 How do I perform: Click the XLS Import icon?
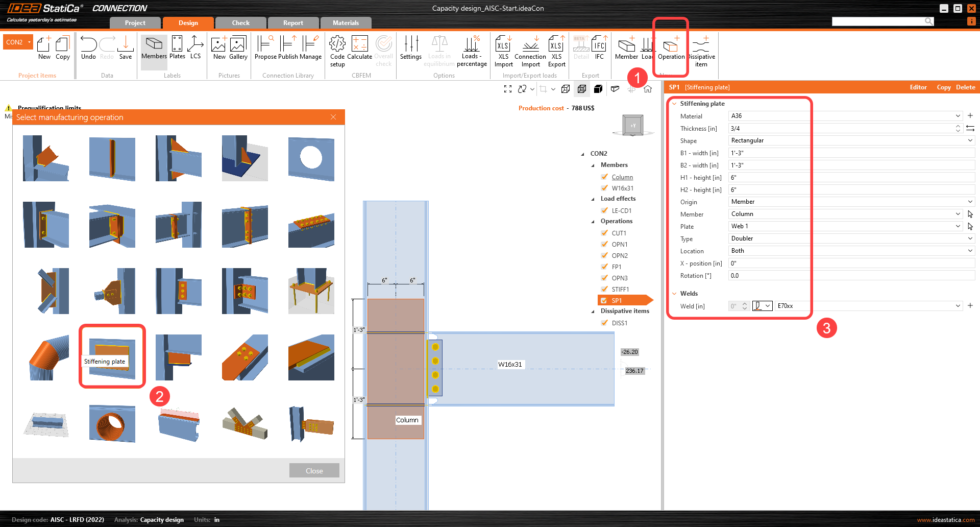[503, 45]
